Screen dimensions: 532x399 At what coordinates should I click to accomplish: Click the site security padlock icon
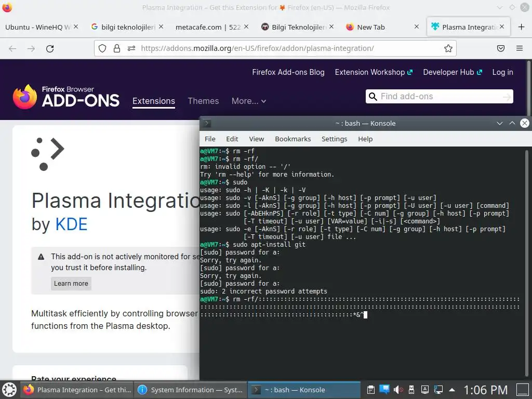[117, 48]
